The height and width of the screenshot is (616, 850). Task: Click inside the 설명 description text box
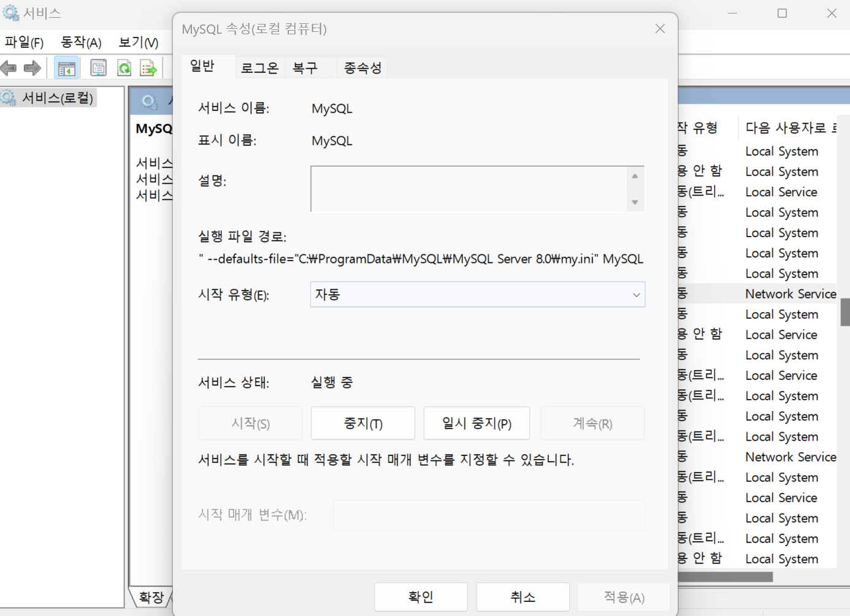coord(469,189)
